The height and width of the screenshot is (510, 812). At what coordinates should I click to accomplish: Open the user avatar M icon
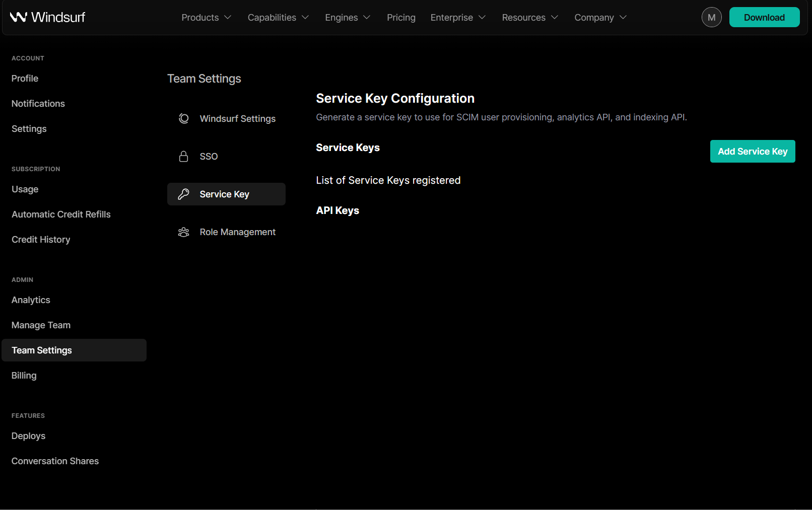click(x=711, y=17)
